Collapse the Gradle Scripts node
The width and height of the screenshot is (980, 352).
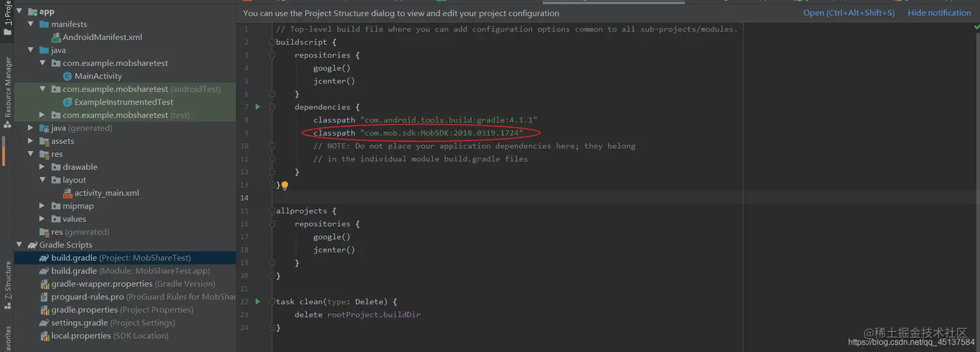pyautogui.click(x=19, y=244)
